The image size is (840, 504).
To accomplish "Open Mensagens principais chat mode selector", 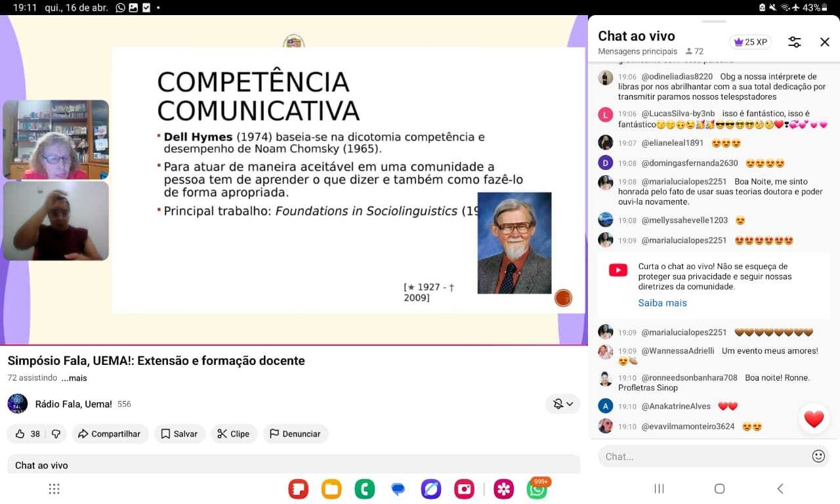I will (x=637, y=51).
